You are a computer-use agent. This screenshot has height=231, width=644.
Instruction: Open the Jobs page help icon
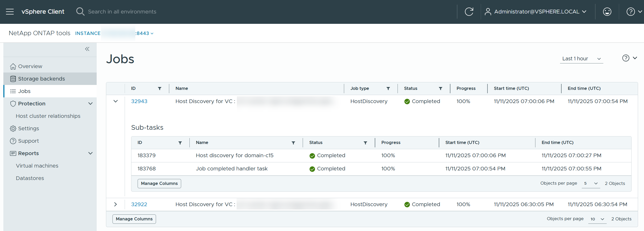coord(626,58)
